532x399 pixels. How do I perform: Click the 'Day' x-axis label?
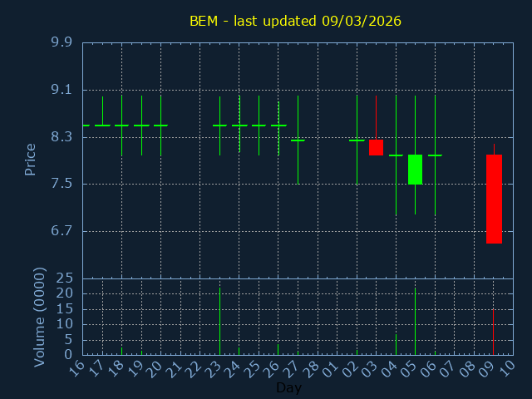(x=288, y=387)
